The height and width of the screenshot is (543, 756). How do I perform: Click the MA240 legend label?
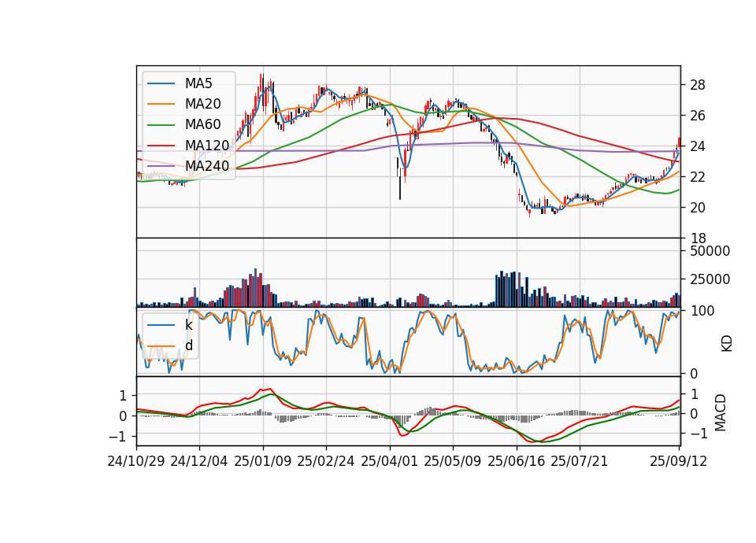(207, 166)
